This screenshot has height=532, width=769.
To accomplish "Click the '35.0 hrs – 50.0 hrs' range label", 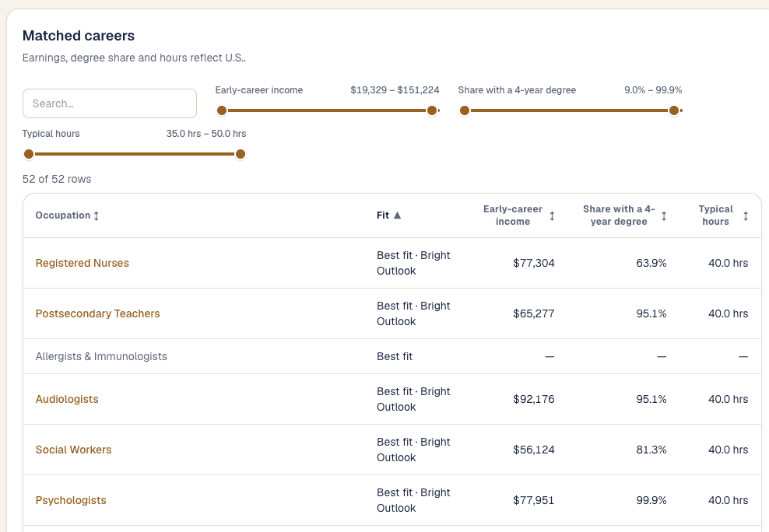I will [x=206, y=134].
